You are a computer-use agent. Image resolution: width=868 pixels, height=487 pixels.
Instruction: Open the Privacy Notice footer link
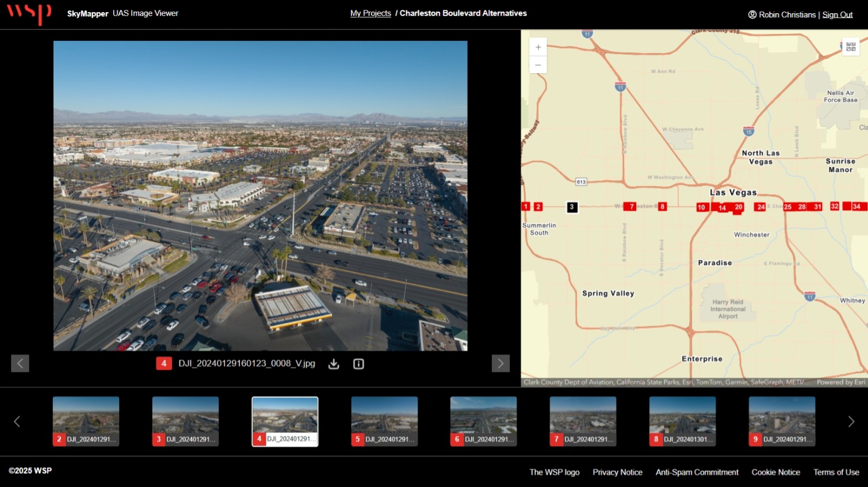617,472
